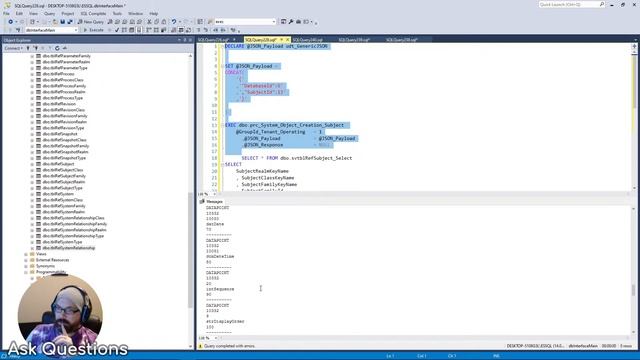Click the Undo icon in toolbar

[174, 22]
